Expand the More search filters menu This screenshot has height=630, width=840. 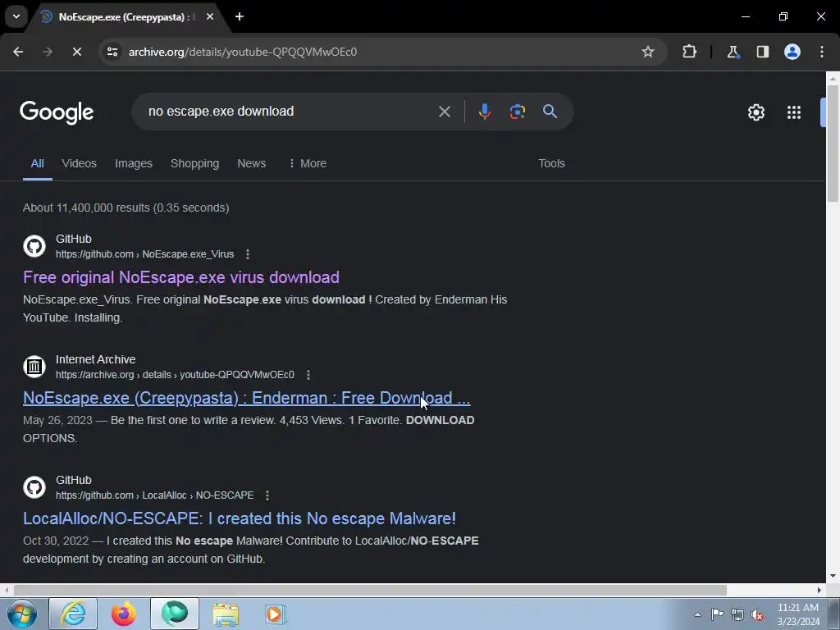[x=308, y=163]
